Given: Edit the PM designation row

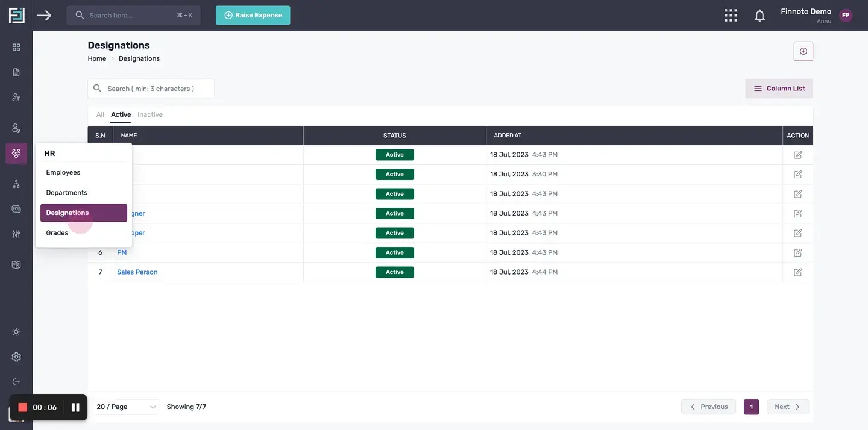Looking at the screenshot, I should click(798, 252).
